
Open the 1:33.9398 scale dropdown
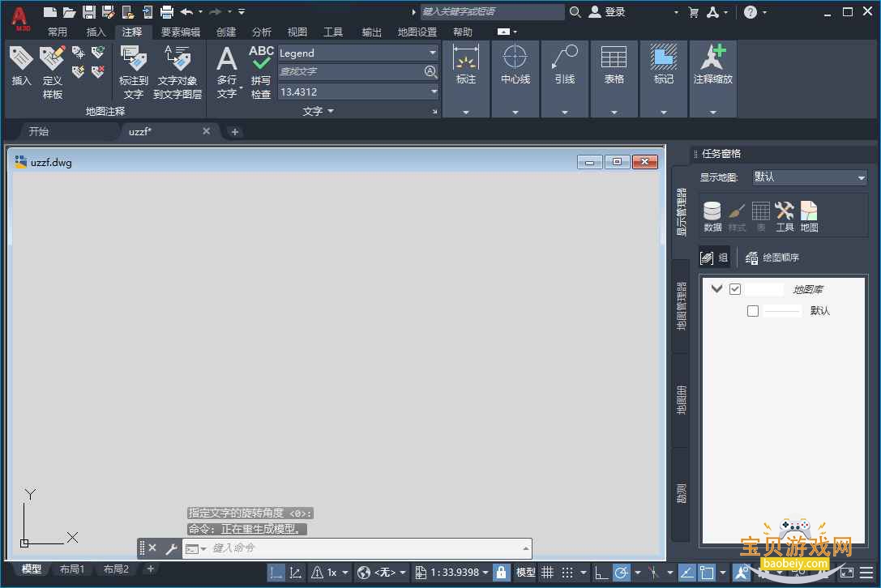[485, 573]
